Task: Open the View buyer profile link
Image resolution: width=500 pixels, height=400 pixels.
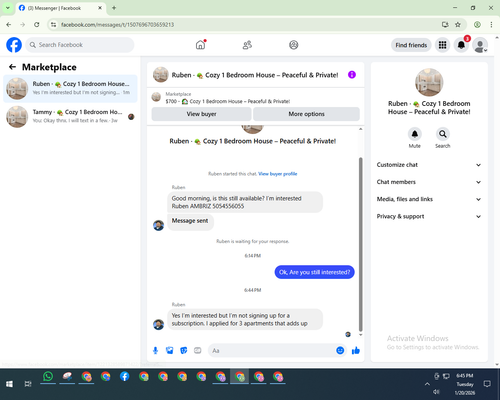Action: (278, 174)
